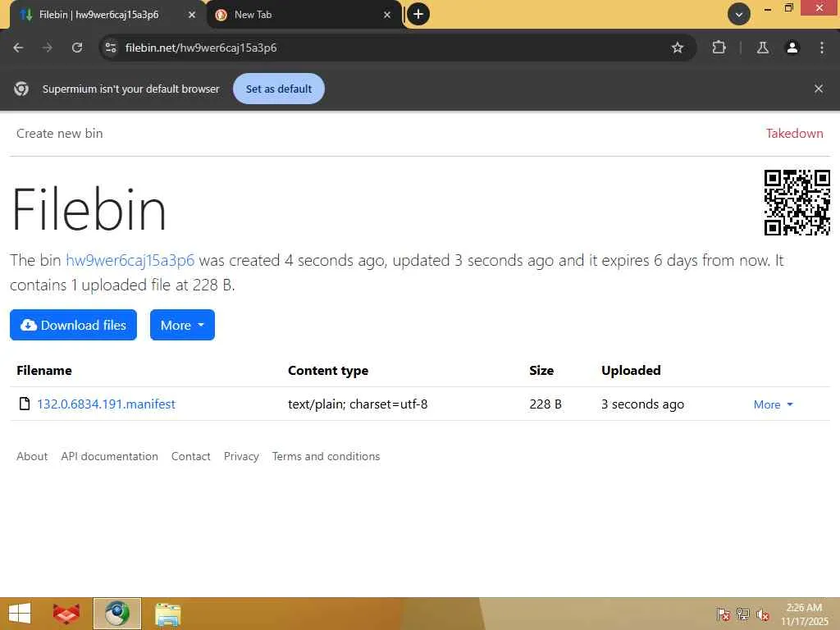Screen dimensions: 840x630
Task: Open the profile avatar menu
Action: click(792, 48)
